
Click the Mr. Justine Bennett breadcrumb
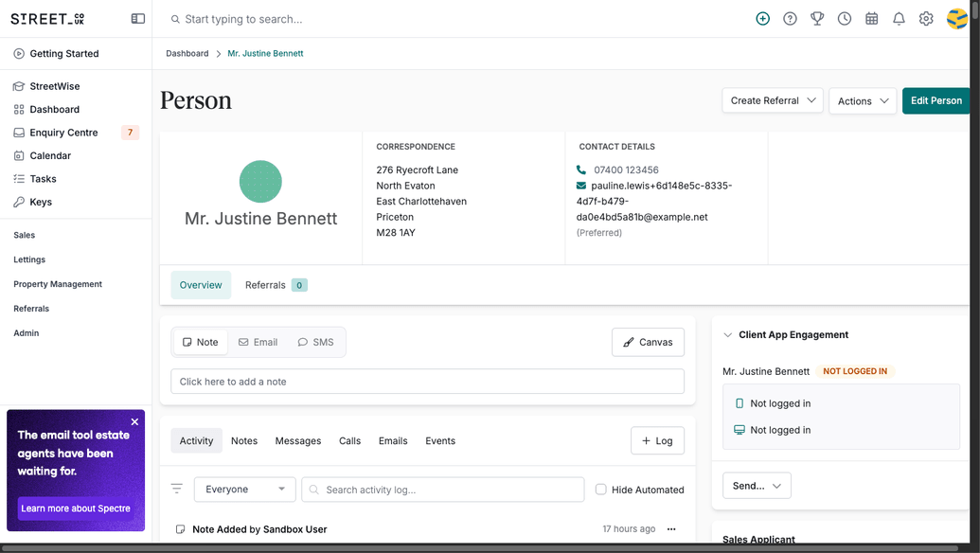click(266, 54)
